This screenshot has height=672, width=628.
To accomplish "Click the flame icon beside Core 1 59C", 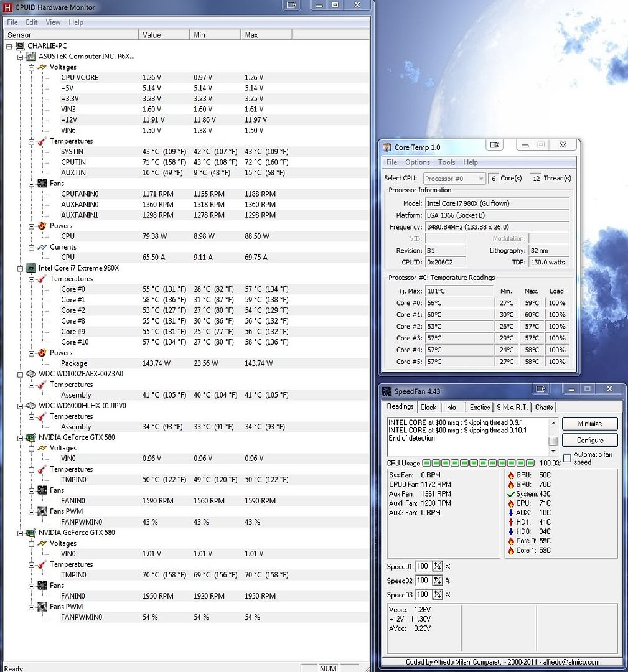I will point(511,551).
